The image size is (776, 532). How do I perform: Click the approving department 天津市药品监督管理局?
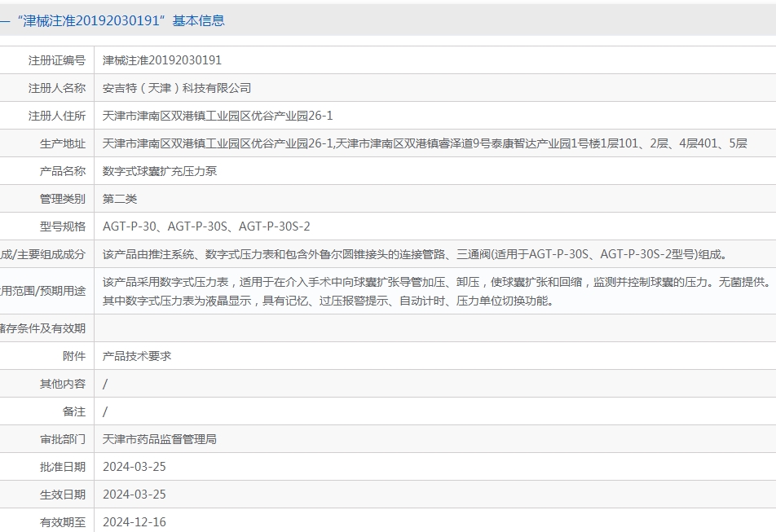[x=160, y=439]
